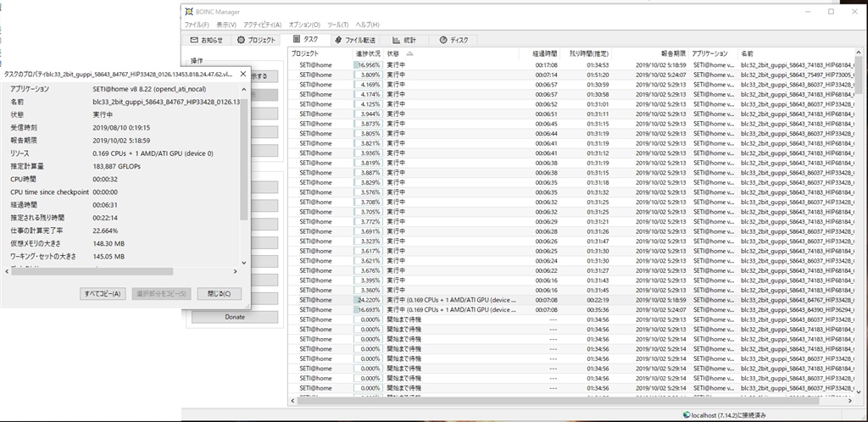Click the properties dialog horizontal scrollbar thumb
The width and height of the screenshot is (868, 422).
click(x=92, y=271)
